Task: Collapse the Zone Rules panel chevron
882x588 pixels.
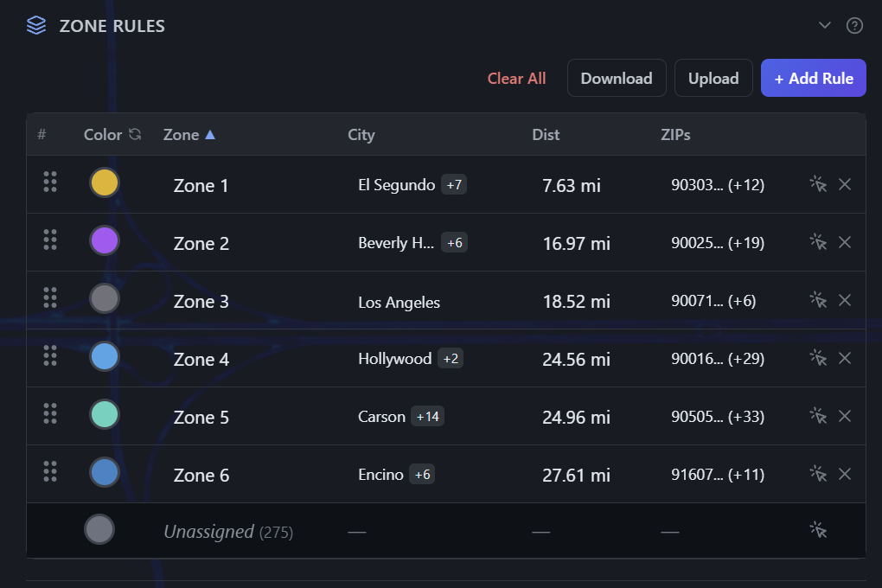Action: point(825,25)
